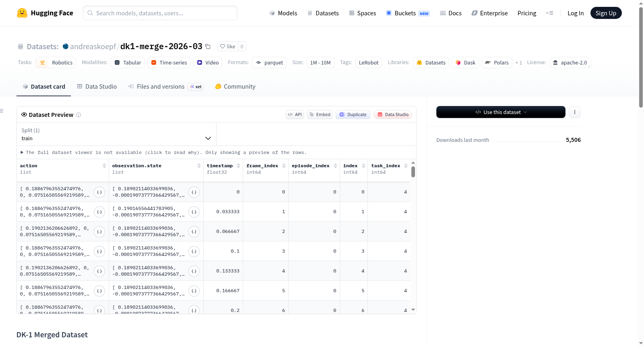Screen dimensions: 644x347
Task: Expand observation.state cell in timestamp 0.1 row
Action: (194, 251)
